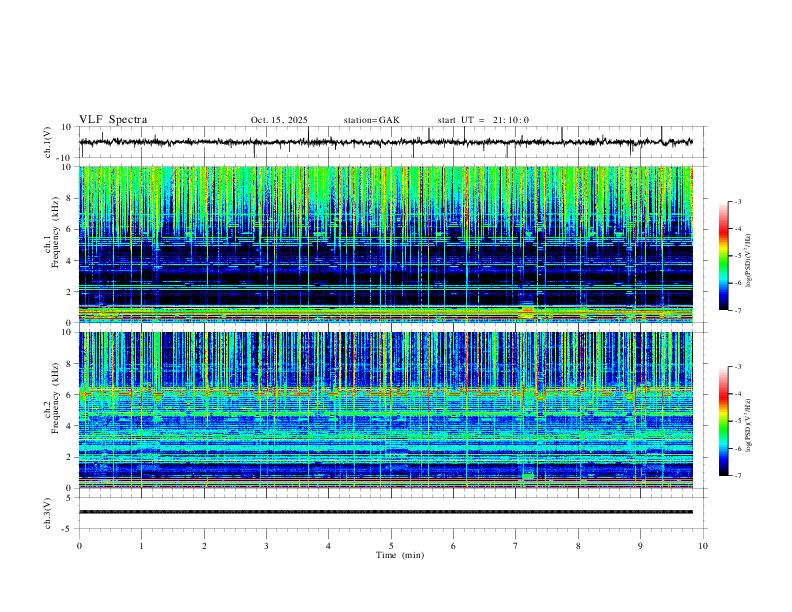This screenshot has width=792, height=612.
Task: Click the '-3' value on ch.1 color bar
Action: point(737,201)
